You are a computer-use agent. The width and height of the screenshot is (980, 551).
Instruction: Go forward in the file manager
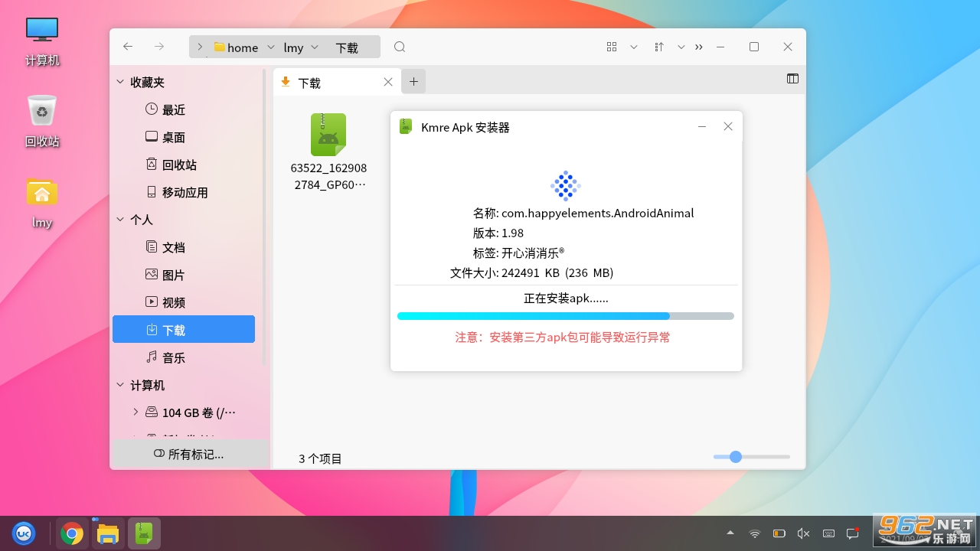(159, 47)
